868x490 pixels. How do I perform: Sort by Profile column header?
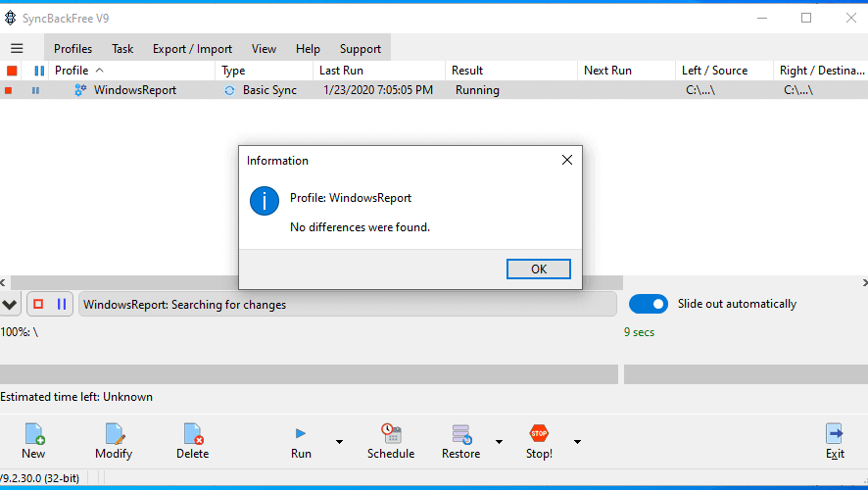[131, 71]
